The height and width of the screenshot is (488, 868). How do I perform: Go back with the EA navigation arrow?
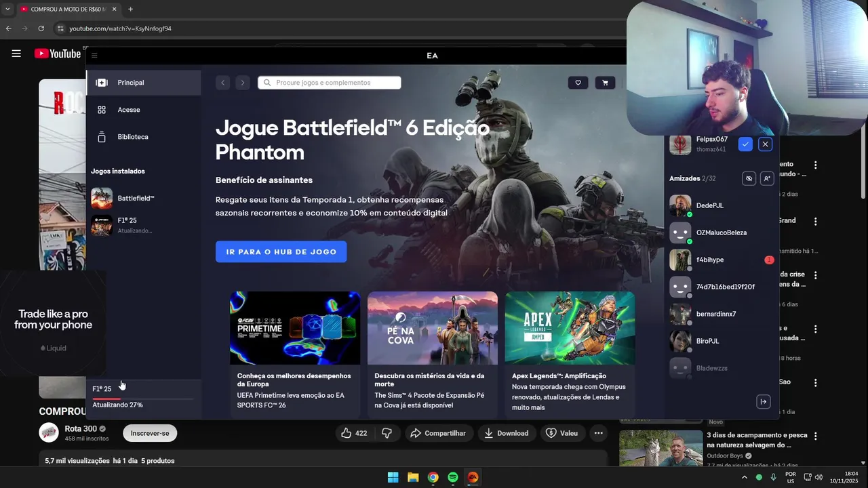222,83
